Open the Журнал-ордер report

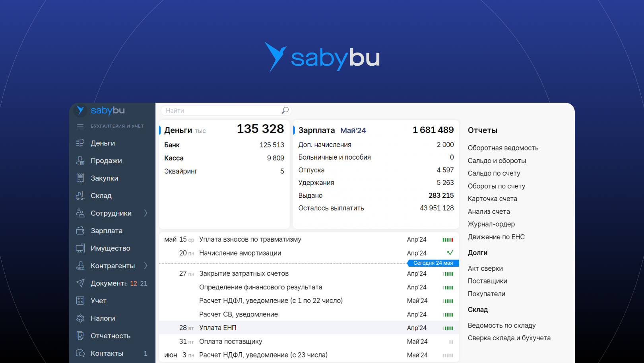coord(491,224)
